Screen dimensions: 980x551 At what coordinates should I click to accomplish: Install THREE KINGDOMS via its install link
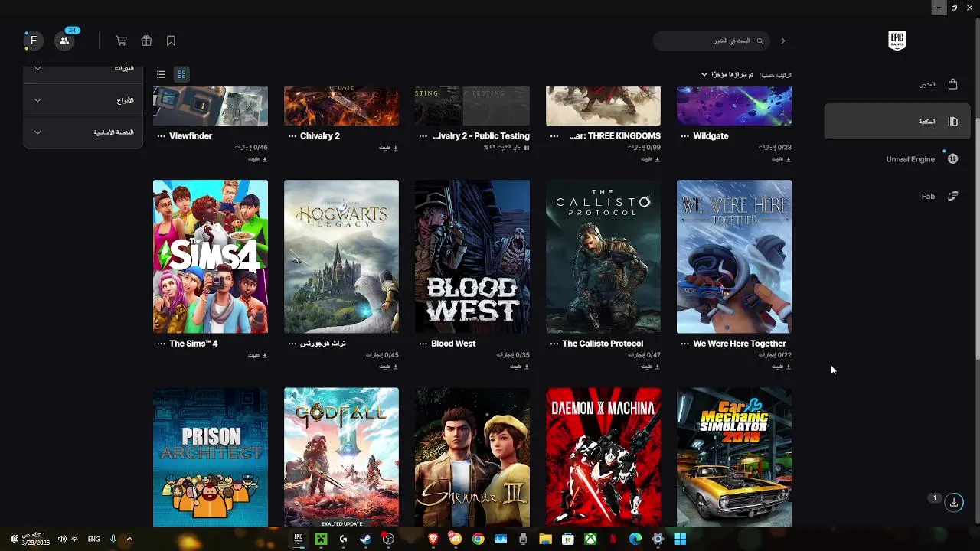(x=650, y=159)
